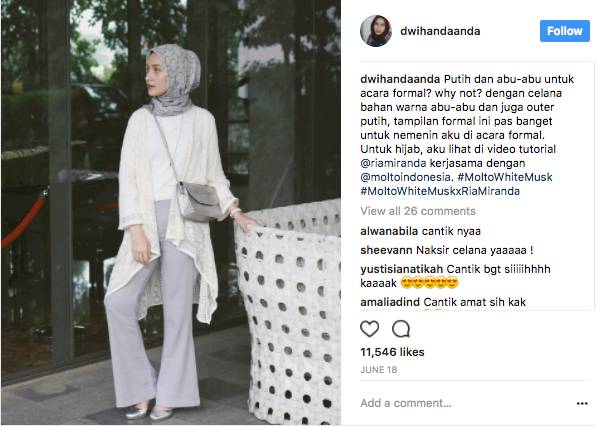Click the Add a comment field
The image size is (596, 426).
[466, 403]
